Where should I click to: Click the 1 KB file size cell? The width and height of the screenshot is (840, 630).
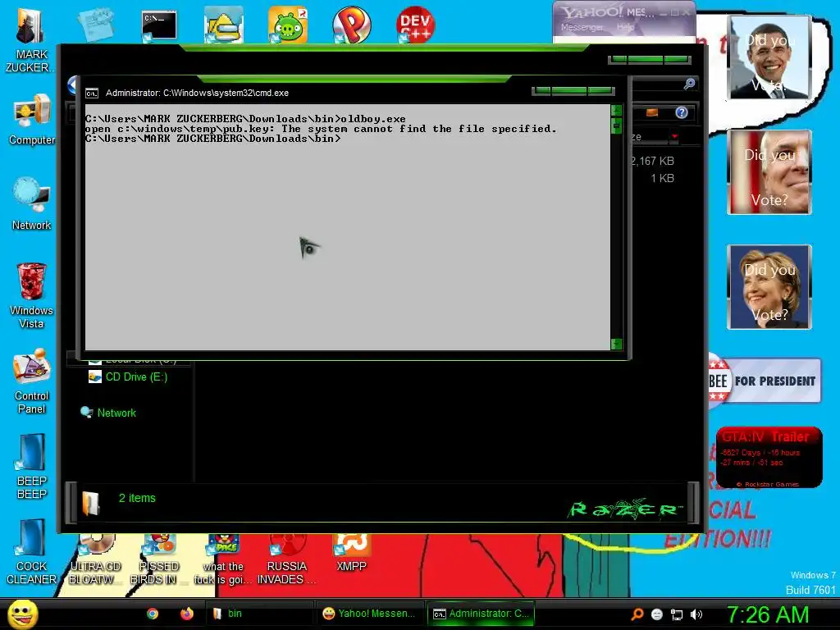[662, 178]
